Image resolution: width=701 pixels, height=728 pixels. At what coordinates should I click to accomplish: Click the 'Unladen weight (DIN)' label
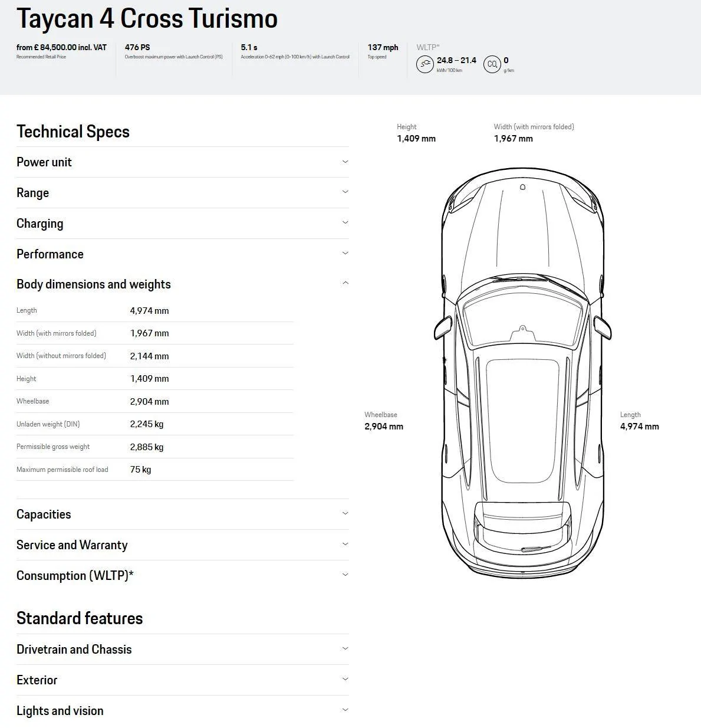(x=48, y=424)
